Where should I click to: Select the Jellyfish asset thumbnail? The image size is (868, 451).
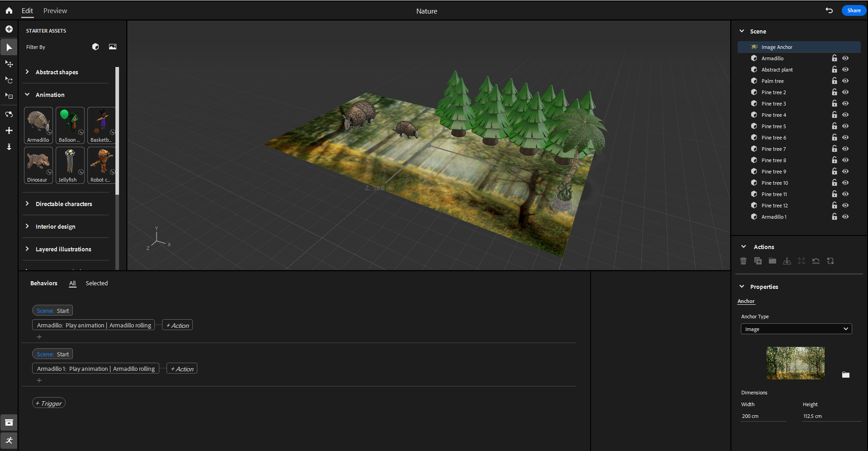click(x=70, y=165)
